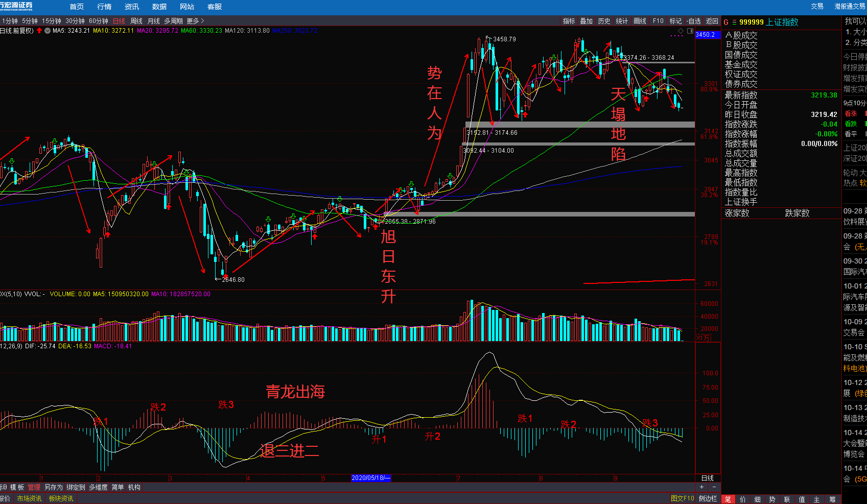Click the 上证指数 stock name
The image size is (867, 504).
tap(782, 22)
